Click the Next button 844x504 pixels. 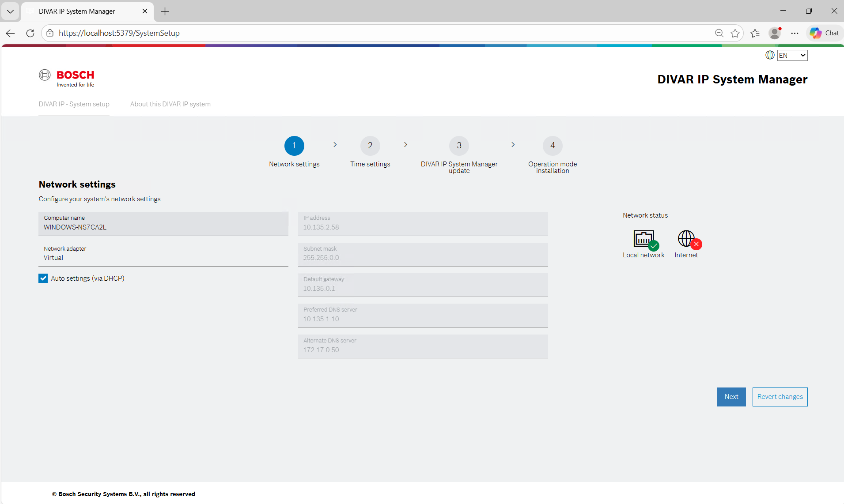tap(731, 397)
